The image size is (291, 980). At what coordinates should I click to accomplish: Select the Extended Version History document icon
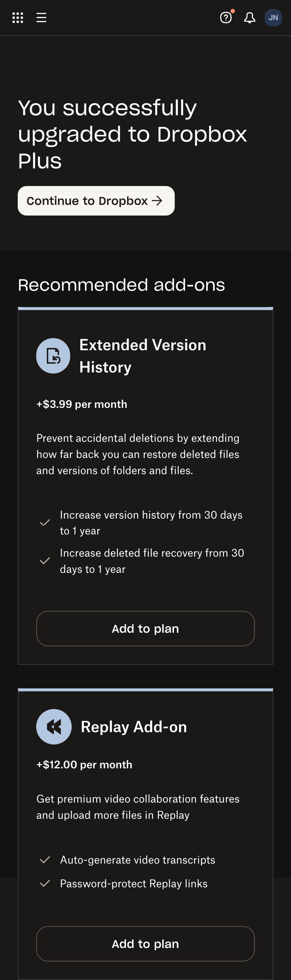[53, 355]
